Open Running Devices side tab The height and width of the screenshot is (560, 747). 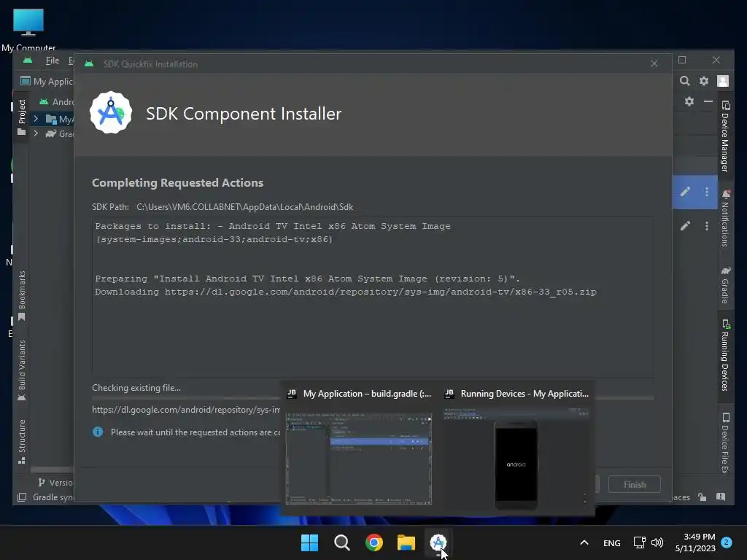click(x=725, y=355)
